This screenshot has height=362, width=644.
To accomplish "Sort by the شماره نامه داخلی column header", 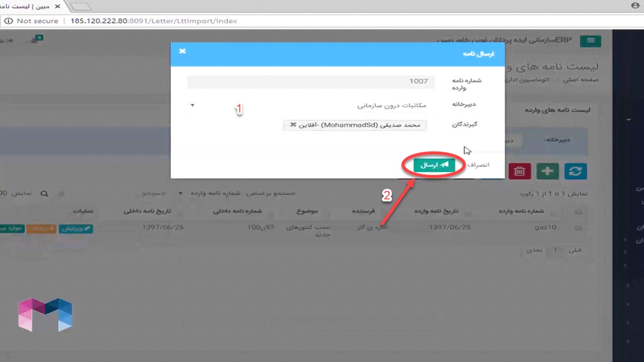I will pos(237,211).
